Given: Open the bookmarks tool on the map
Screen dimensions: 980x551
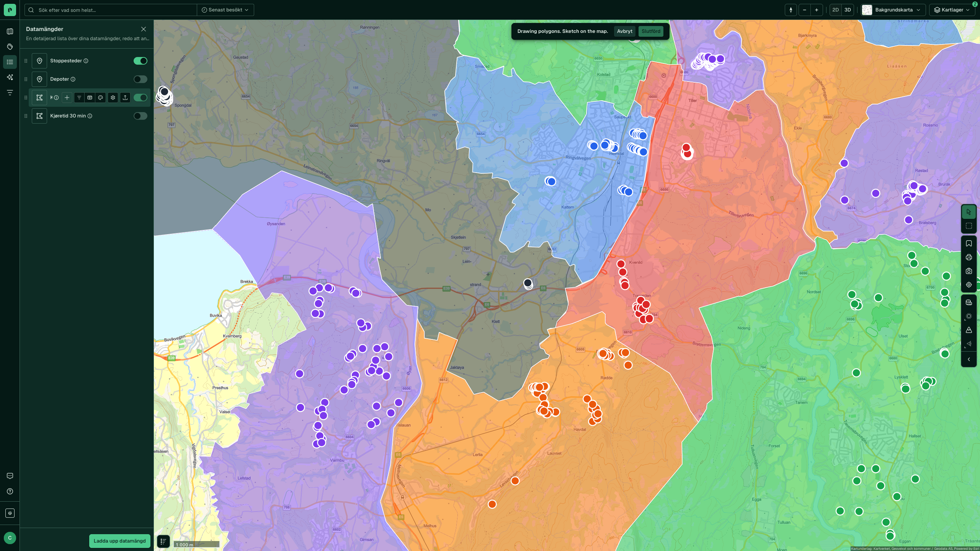Looking at the screenshot, I should pos(969,244).
